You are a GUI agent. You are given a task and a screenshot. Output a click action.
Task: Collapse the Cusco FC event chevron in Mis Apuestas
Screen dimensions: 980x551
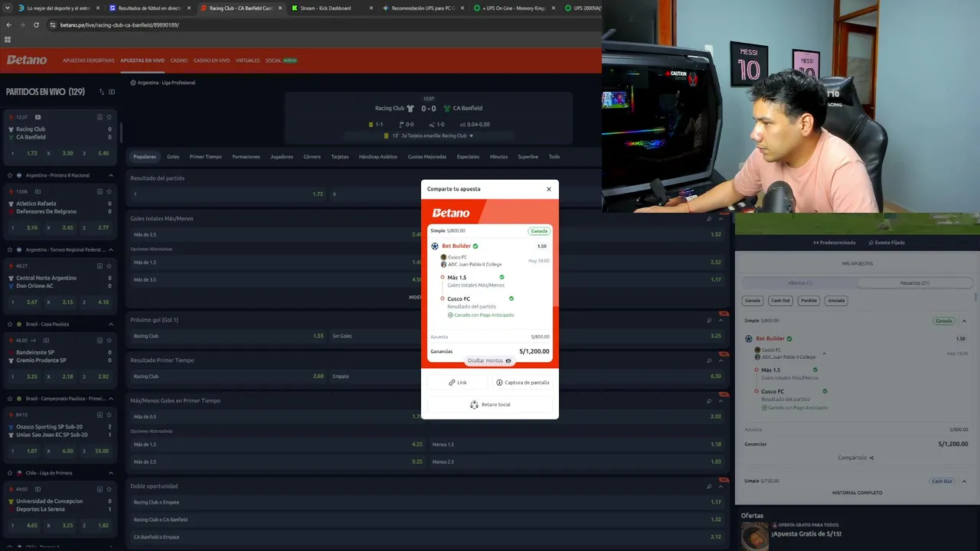tap(824, 354)
